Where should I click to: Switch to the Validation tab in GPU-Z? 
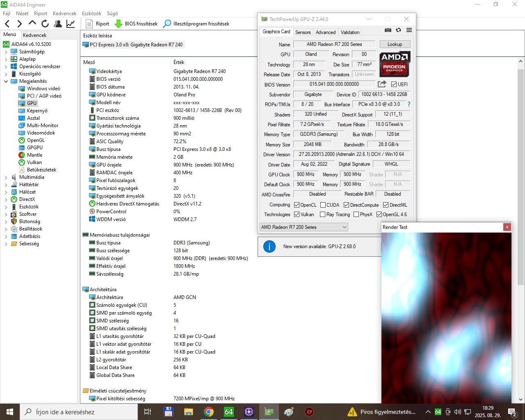350,32
